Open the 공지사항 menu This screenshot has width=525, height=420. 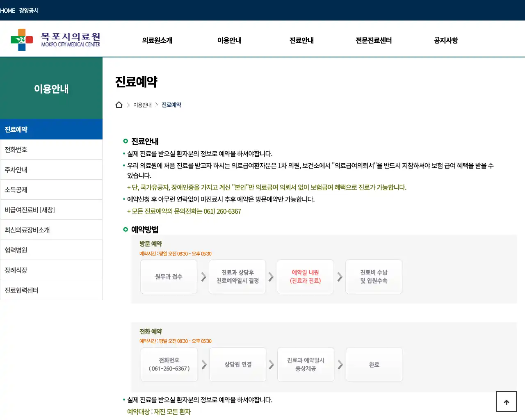point(445,40)
